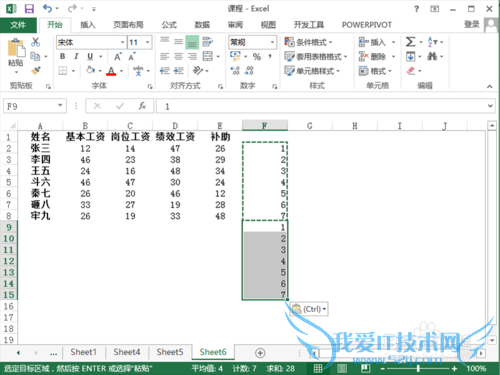Click the Sort and Filter icon

[x=433, y=42]
